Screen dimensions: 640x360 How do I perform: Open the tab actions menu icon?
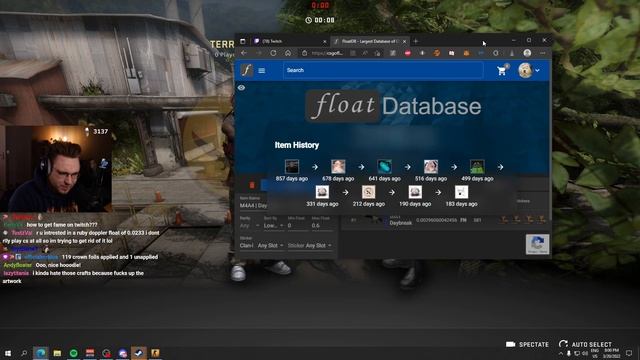click(x=243, y=41)
